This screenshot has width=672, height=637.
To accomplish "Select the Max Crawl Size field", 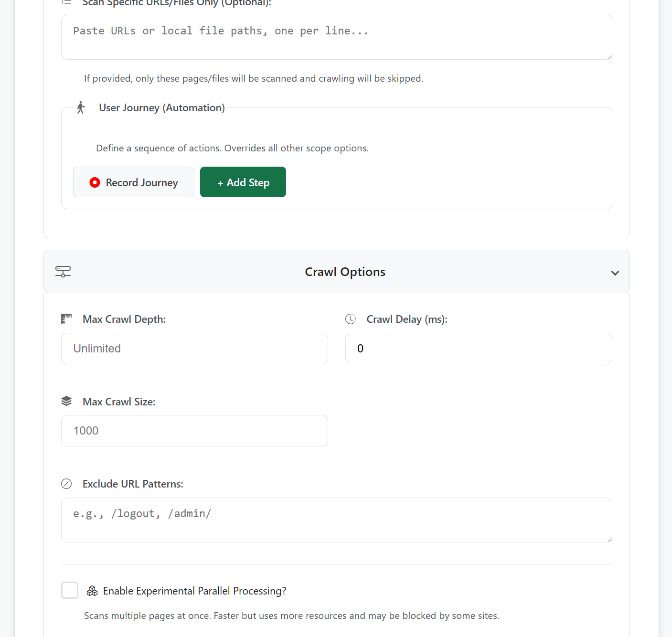I will point(194,431).
